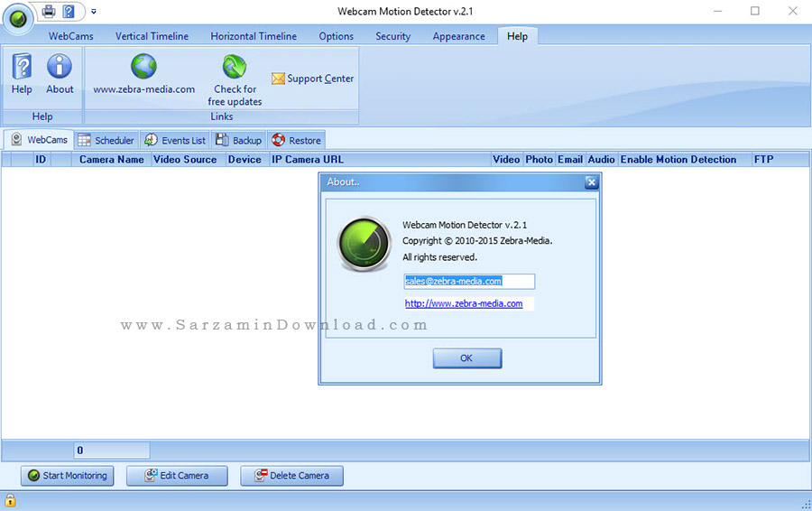Click the Help book icon in ribbon

[22, 74]
